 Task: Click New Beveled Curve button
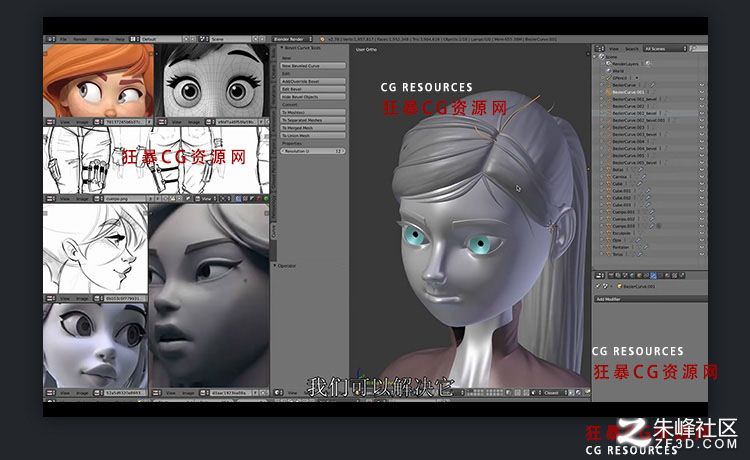313,66
